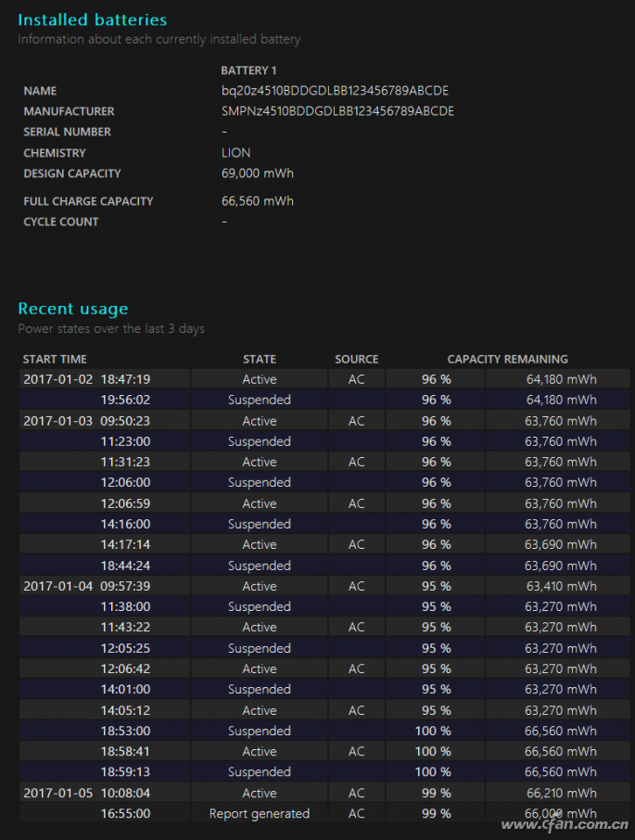Click the 63,270 mWh value in the 11:38:00 row
The width and height of the screenshot is (635, 840).
561,606
